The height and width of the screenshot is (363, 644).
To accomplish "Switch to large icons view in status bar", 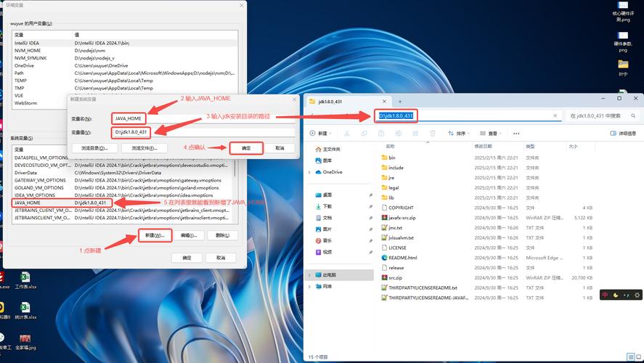I will tap(637, 357).
